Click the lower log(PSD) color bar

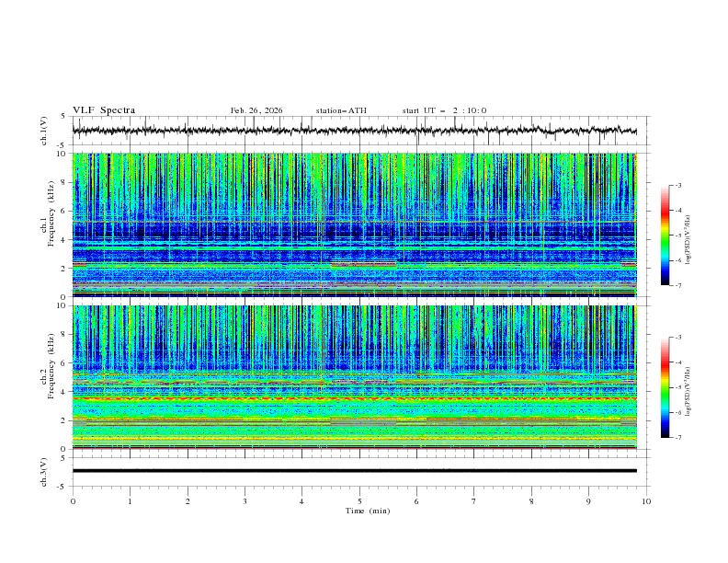(665, 387)
